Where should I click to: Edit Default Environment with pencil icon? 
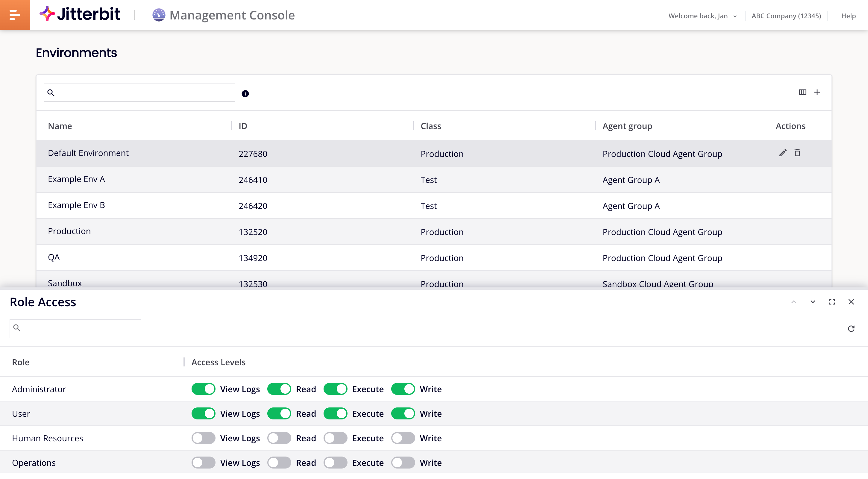tap(783, 153)
